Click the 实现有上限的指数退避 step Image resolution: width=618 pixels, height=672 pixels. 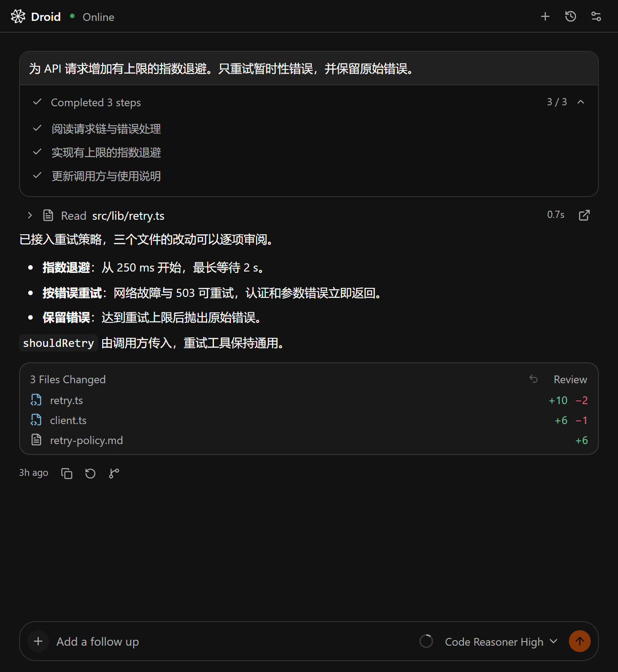pos(106,153)
